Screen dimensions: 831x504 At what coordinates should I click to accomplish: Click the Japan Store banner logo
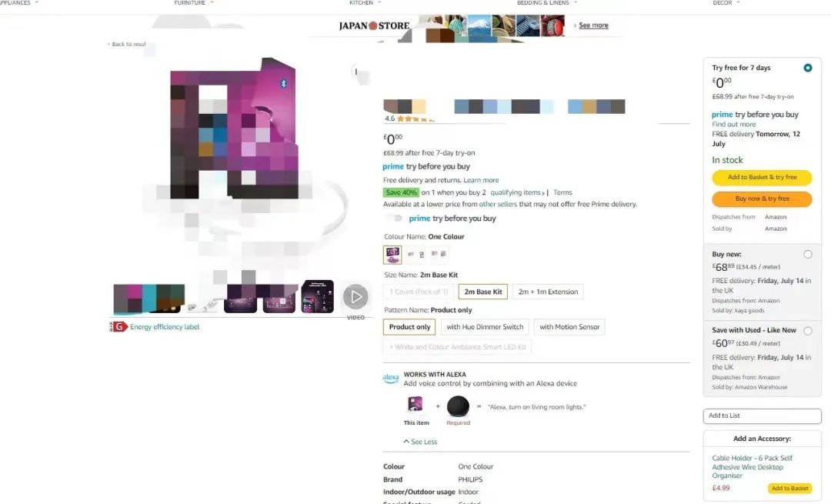pyautogui.click(x=374, y=25)
